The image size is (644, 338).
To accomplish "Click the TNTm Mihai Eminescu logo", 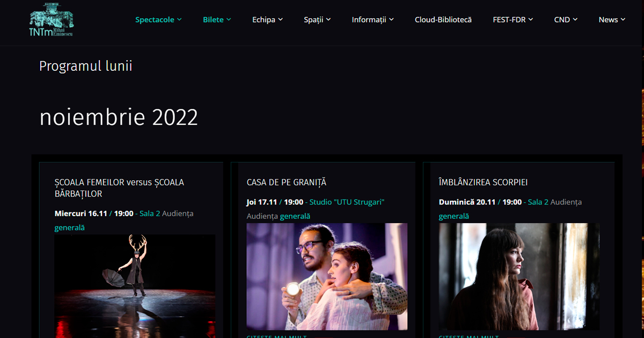I will pos(52,20).
